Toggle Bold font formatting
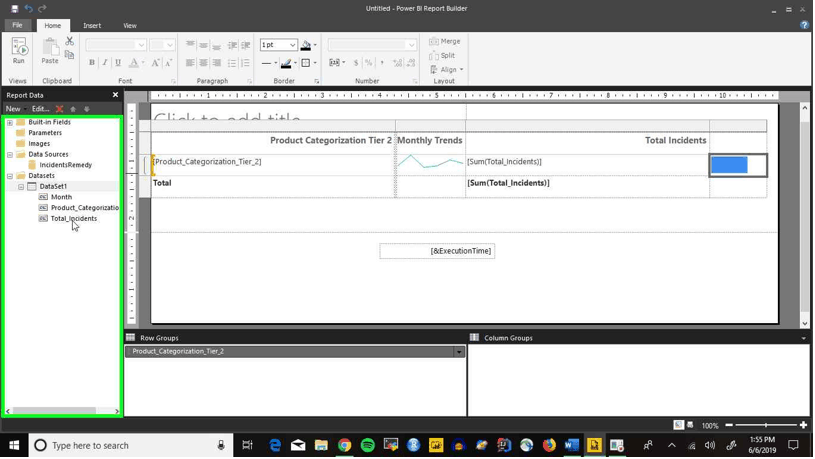 pyautogui.click(x=91, y=62)
